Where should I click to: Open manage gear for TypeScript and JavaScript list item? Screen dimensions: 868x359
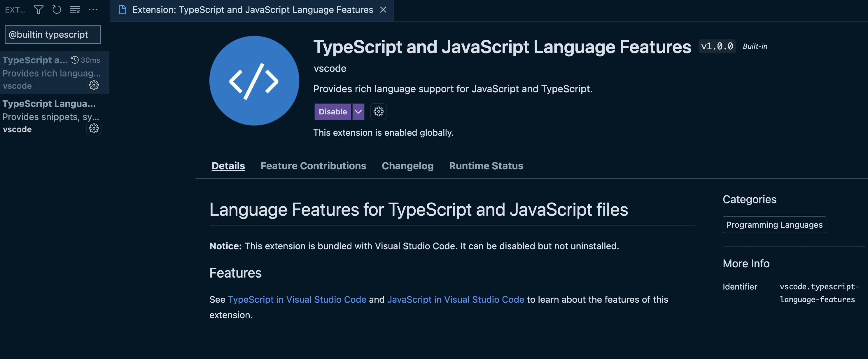click(94, 85)
